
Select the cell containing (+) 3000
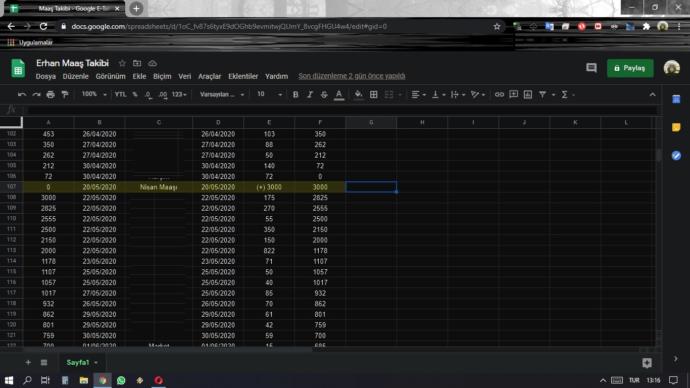click(269, 187)
